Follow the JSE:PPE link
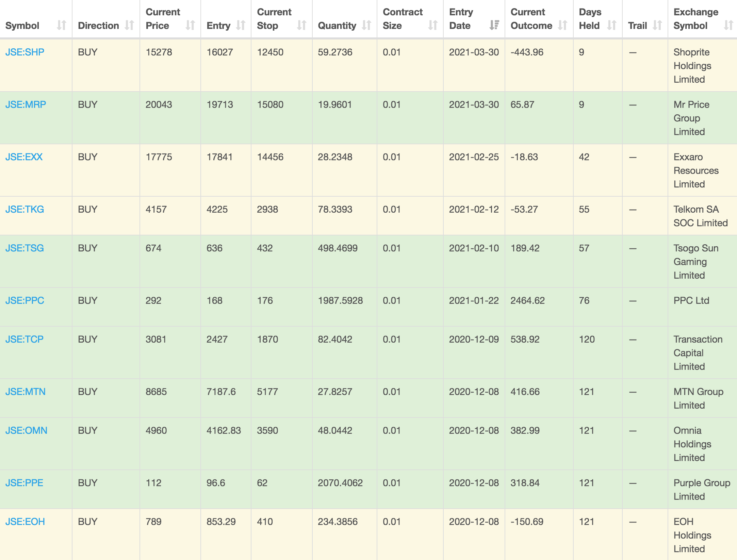Viewport: 737px width, 560px height. 24,483
